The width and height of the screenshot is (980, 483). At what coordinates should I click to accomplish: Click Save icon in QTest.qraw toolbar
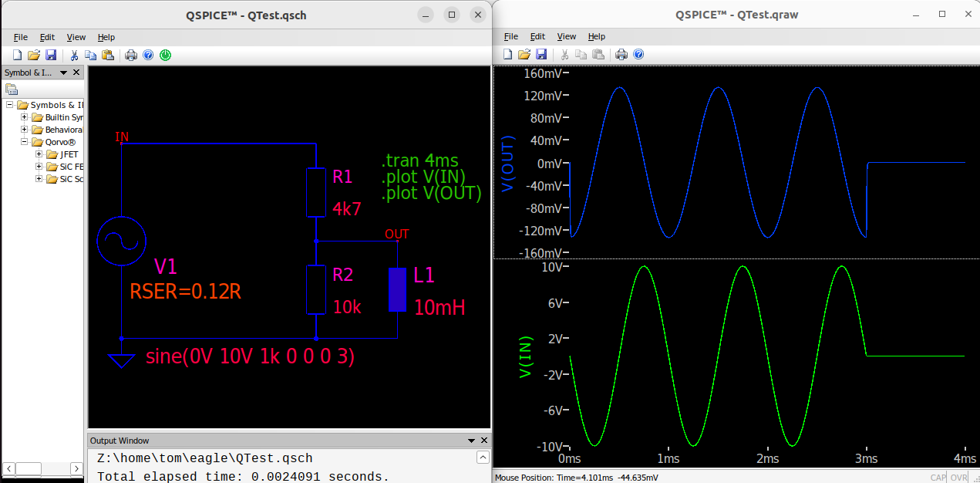(541, 55)
